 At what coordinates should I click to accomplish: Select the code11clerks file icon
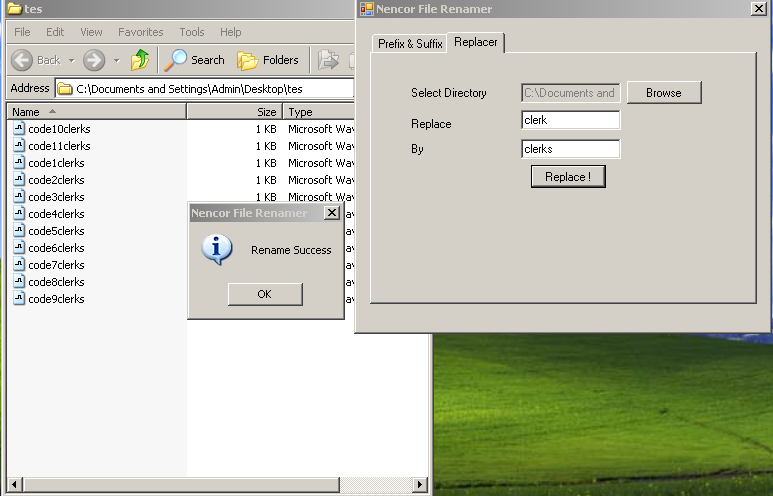(19, 145)
